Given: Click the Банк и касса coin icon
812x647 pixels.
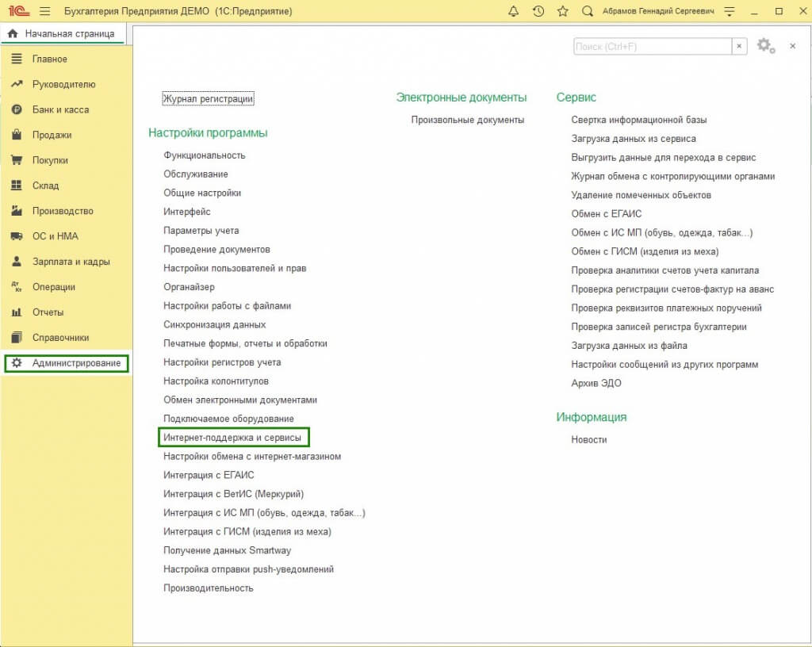Looking at the screenshot, I should (x=17, y=109).
